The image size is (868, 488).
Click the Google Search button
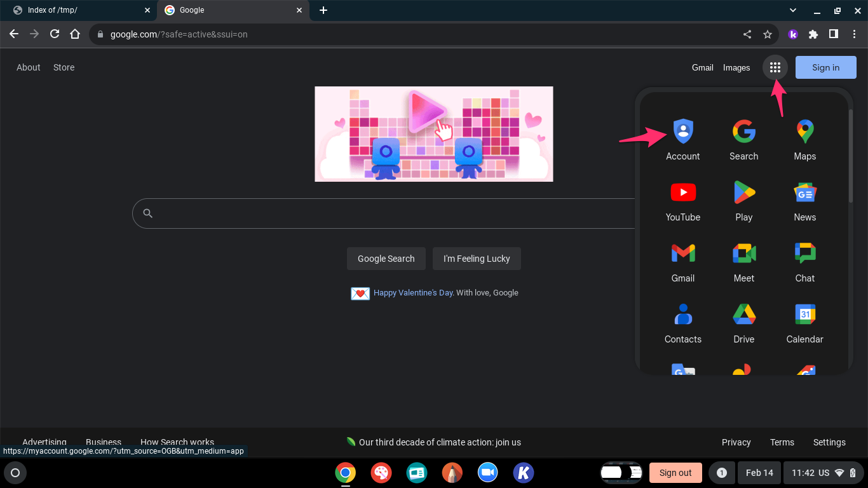click(x=386, y=259)
